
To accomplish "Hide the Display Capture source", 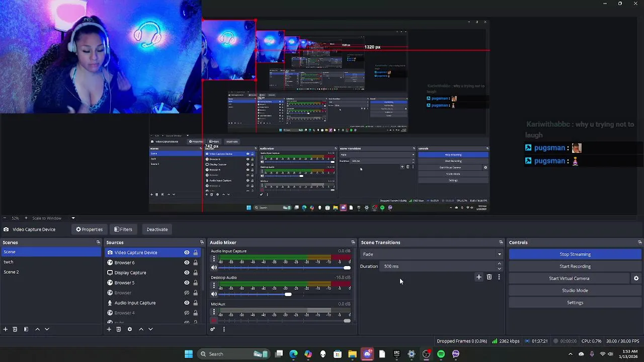I will pyautogui.click(x=187, y=273).
